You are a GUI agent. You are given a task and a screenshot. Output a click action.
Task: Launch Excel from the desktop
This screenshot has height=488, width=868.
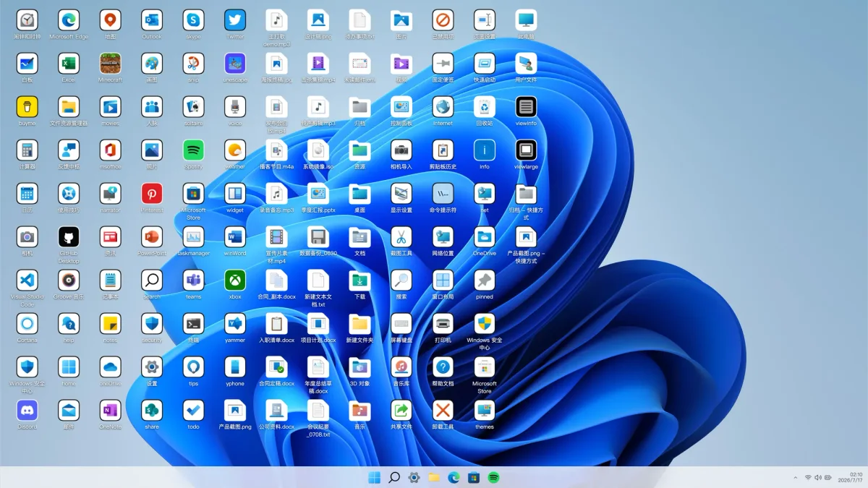69,64
